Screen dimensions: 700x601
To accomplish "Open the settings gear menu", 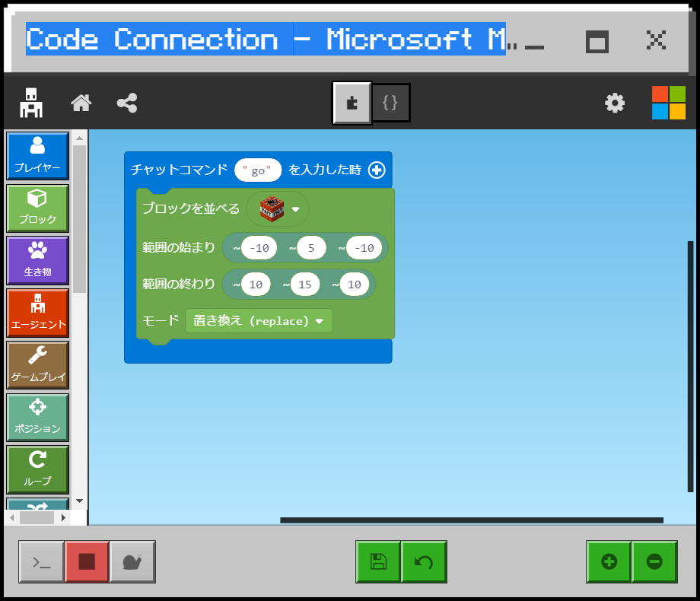I will 615,101.
